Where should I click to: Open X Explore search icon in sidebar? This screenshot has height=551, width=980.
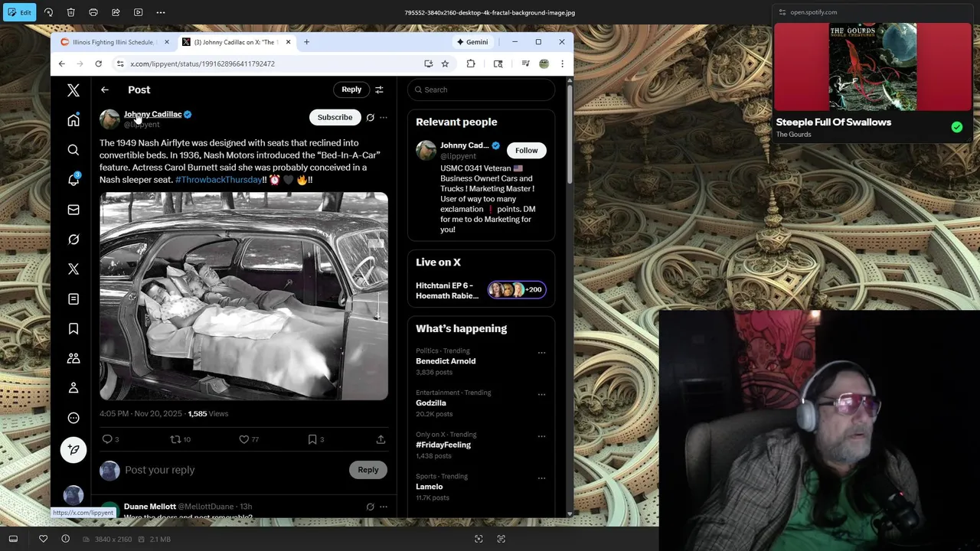[73, 150]
